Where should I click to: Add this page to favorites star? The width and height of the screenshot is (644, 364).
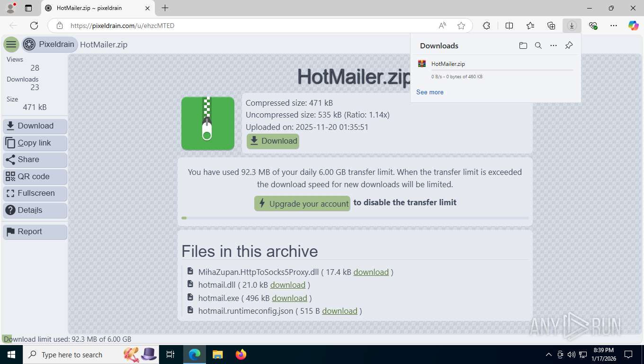point(461,26)
